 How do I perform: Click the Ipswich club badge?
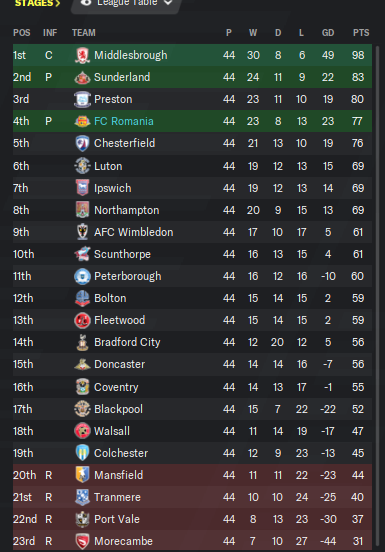[x=82, y=188]
